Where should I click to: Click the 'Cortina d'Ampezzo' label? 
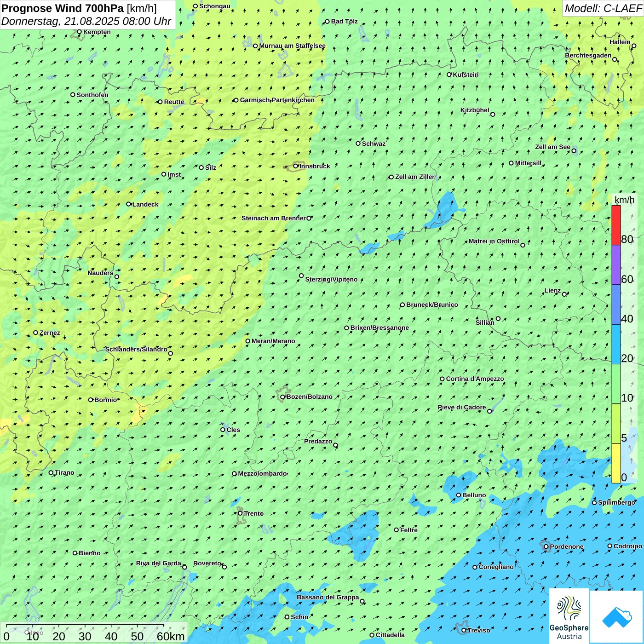pos(475,379)
